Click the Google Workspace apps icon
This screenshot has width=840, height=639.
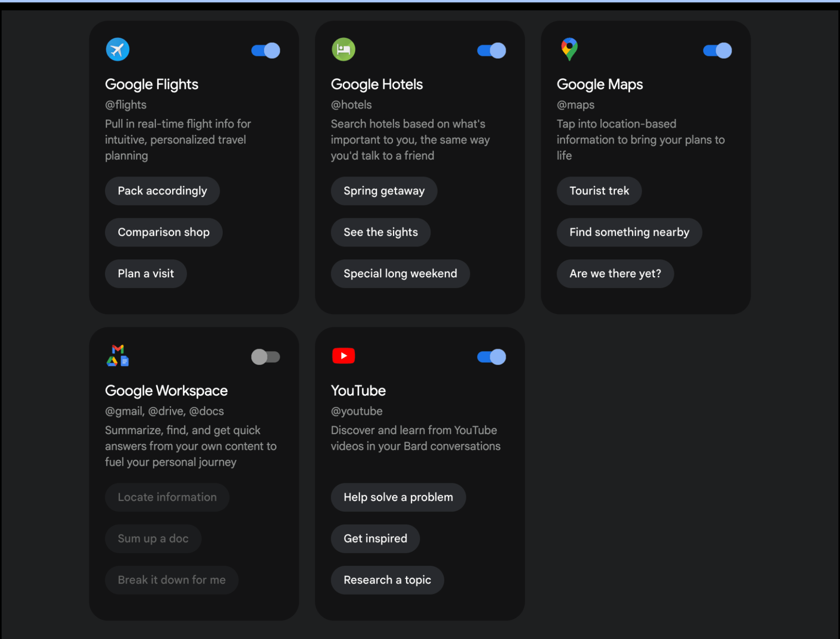tap(118, 356)
